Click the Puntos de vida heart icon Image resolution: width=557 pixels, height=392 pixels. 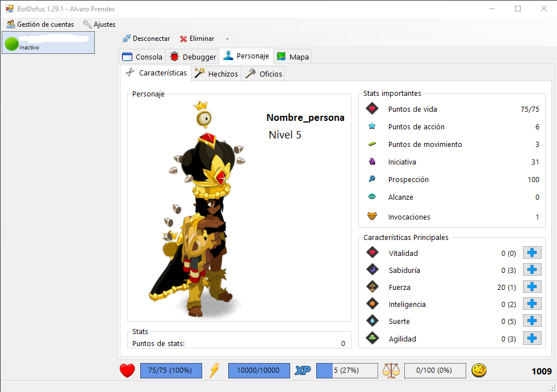point(372,109)
